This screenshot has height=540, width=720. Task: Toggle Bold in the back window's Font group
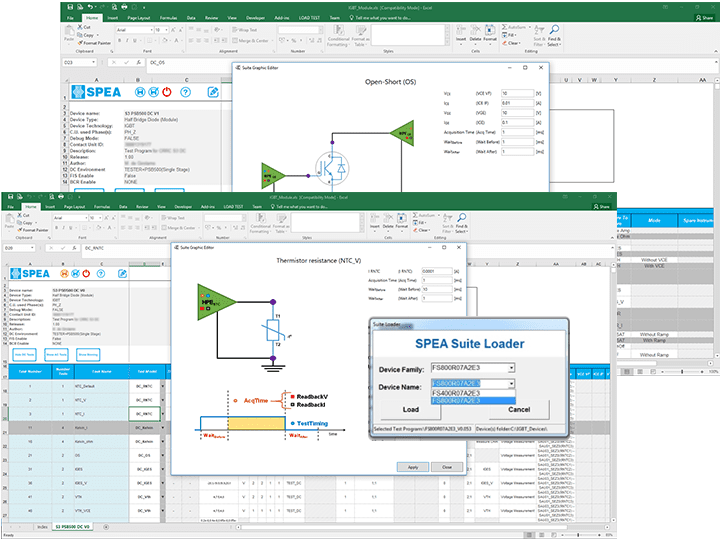(119, 40)
